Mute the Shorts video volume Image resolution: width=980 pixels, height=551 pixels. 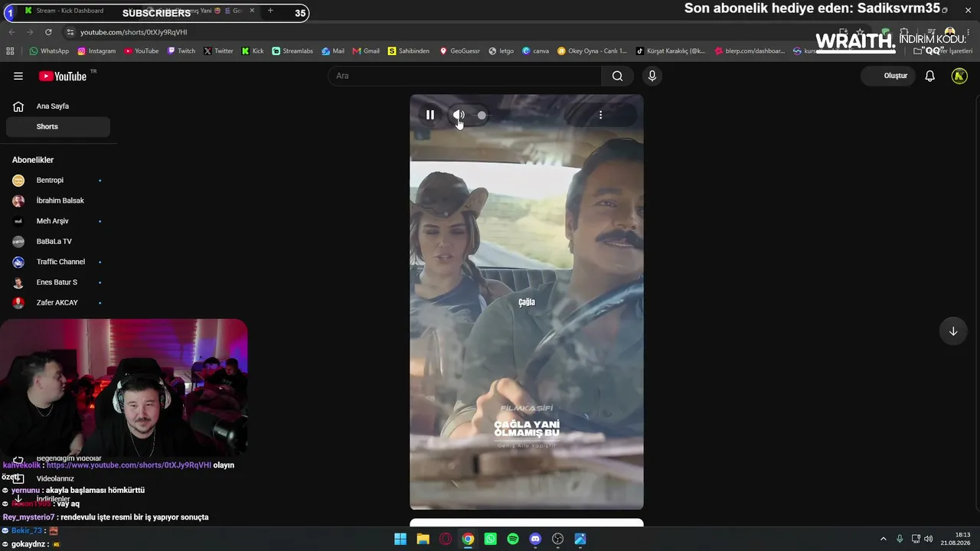459,115
